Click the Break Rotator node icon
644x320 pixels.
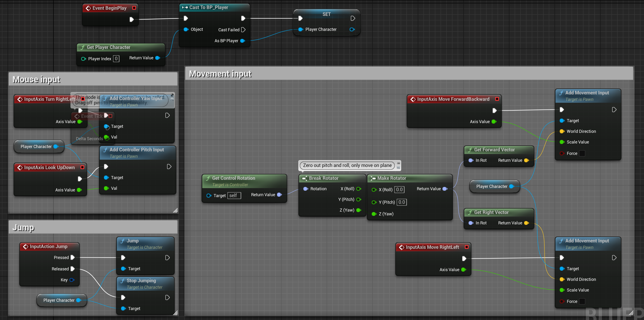pyautogui.click(x=305, y=178)
